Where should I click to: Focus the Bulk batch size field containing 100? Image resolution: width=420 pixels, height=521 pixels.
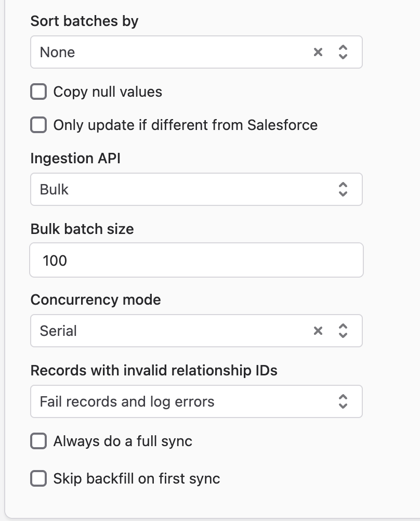point(196,260)
